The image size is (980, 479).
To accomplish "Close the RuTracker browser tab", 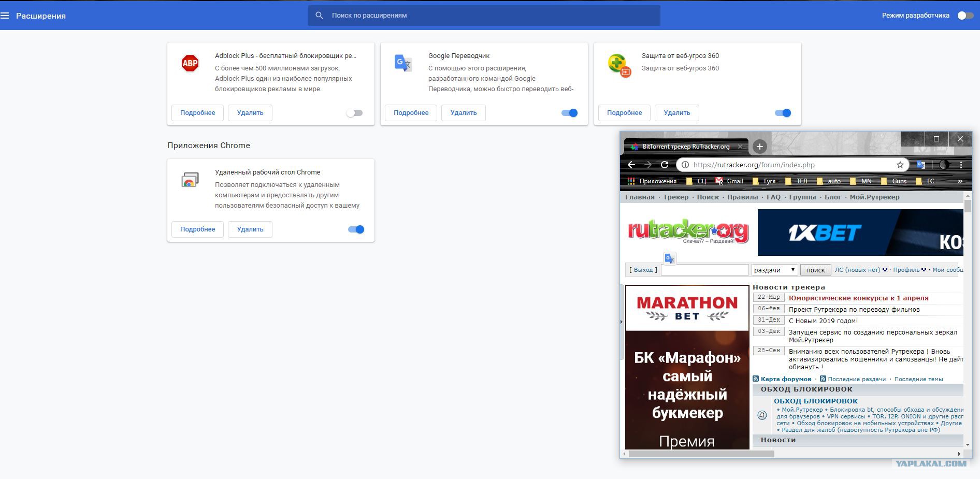I will pyautogui.click(x=740, y=147).
